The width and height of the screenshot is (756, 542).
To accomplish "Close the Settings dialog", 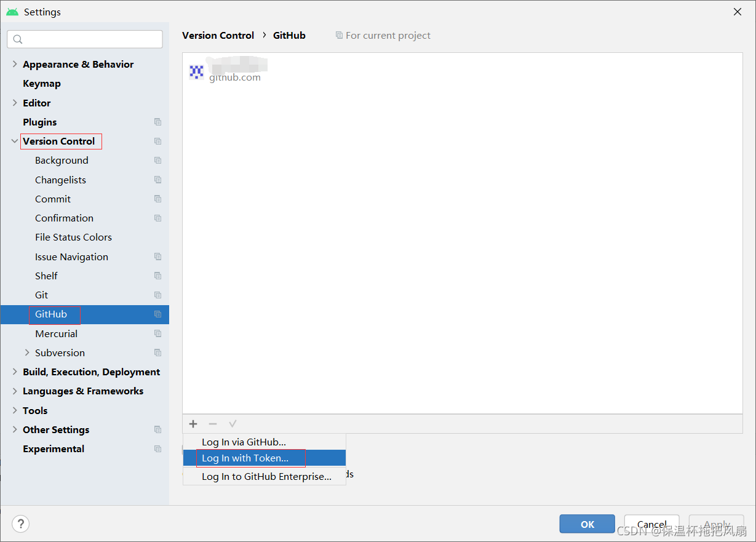I will point(738,12).
